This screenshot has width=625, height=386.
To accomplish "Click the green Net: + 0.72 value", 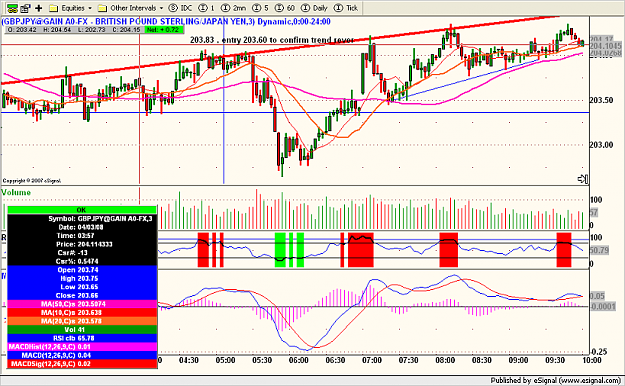I will [x=164, y=30].
